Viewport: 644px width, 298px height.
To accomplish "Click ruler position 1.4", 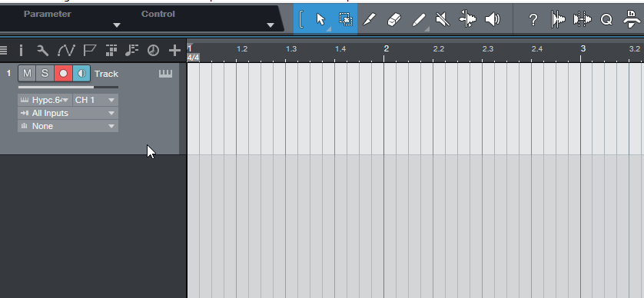I will pos(340,49).
